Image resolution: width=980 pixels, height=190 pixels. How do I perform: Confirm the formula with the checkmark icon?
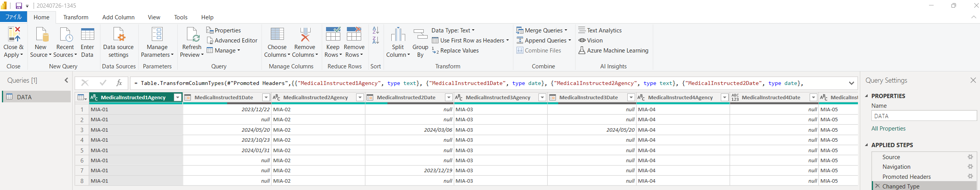click(103, 83)
